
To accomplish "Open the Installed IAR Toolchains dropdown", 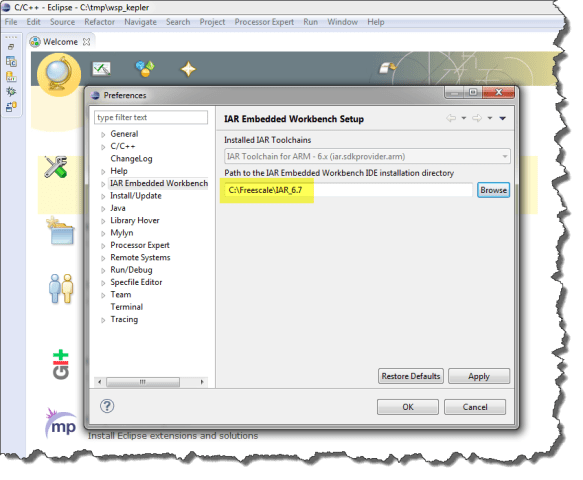I will click(367, 157).
